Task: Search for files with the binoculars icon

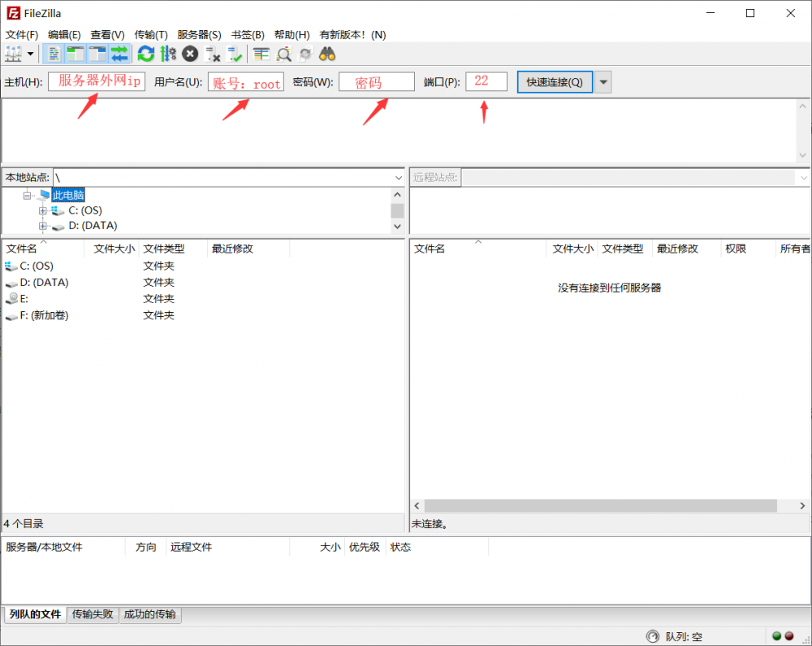Action: coord(327,53)
